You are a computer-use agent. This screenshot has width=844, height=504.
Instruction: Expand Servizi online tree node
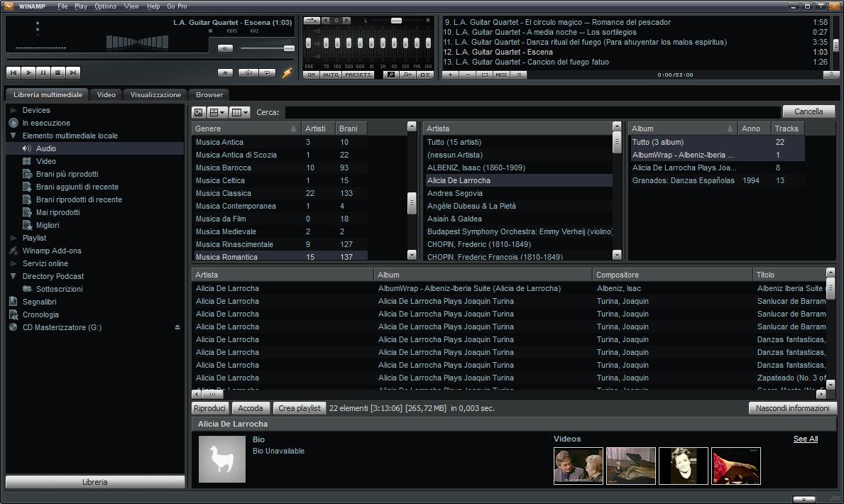pos(13,264)
